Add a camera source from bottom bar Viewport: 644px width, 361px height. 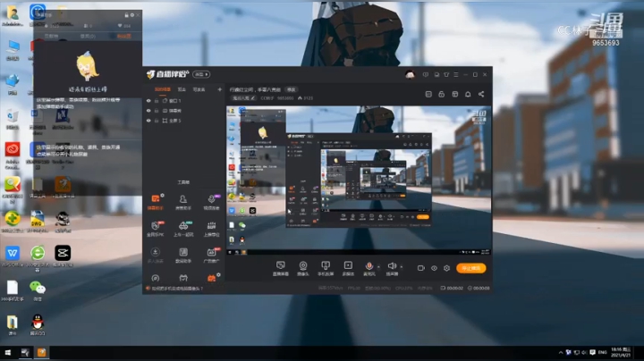point(303,268)
